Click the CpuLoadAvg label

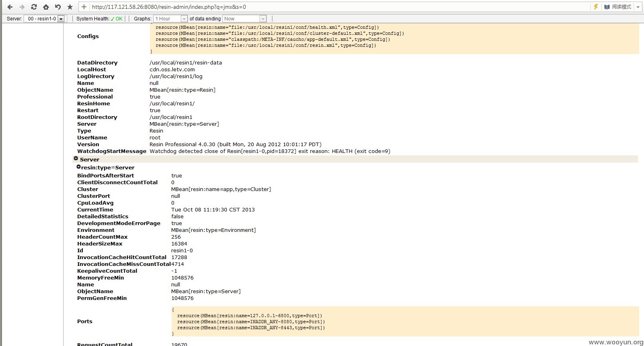(95, 203)
